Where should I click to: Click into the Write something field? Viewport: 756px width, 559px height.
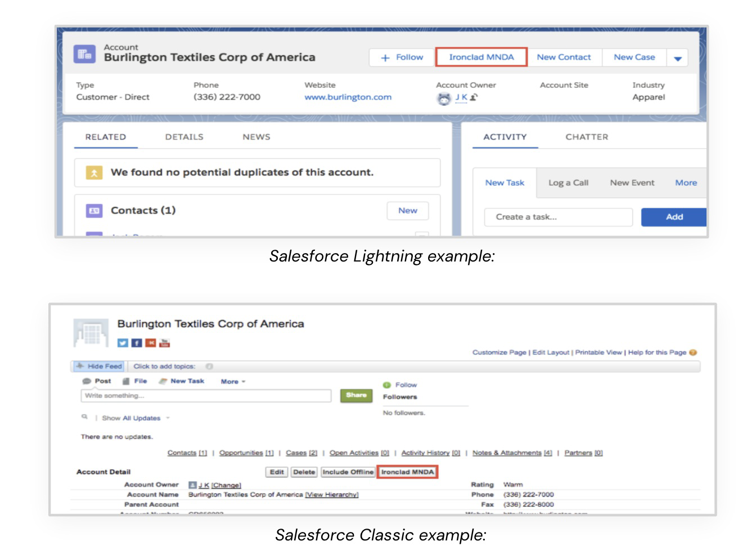[x=206, y=396]
